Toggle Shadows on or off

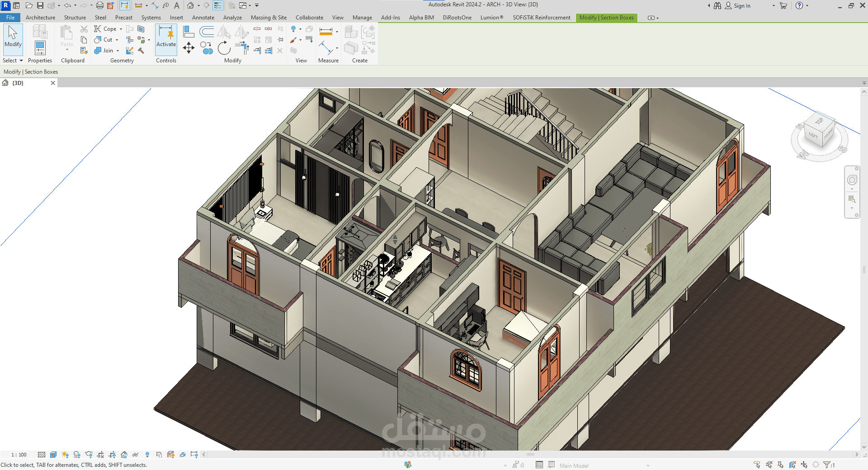77,455
